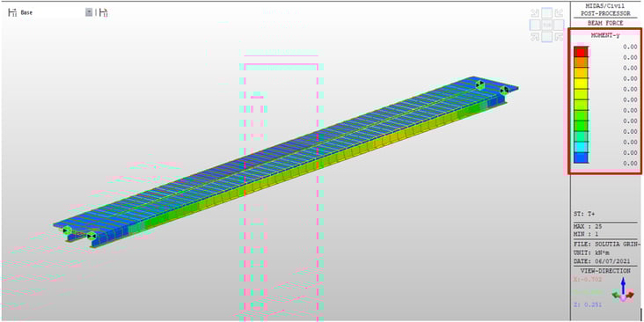This screenshot has height=322, width=644.
Task: Click the POST-PROCESSOR label
Action: coord(605,13)
